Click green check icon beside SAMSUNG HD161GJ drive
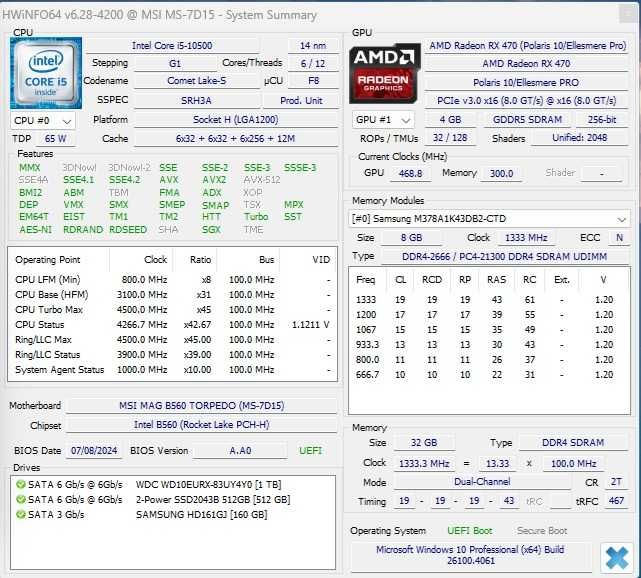Screen dimensions: 641x578 pyautogui.click(x=20, y=514)
